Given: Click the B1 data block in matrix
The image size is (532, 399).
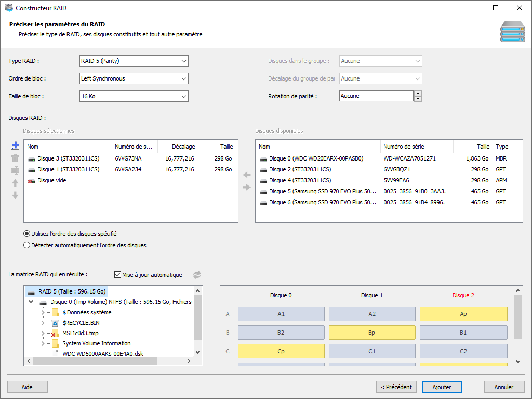Looking at the screenshot, I should coord(463,332).
